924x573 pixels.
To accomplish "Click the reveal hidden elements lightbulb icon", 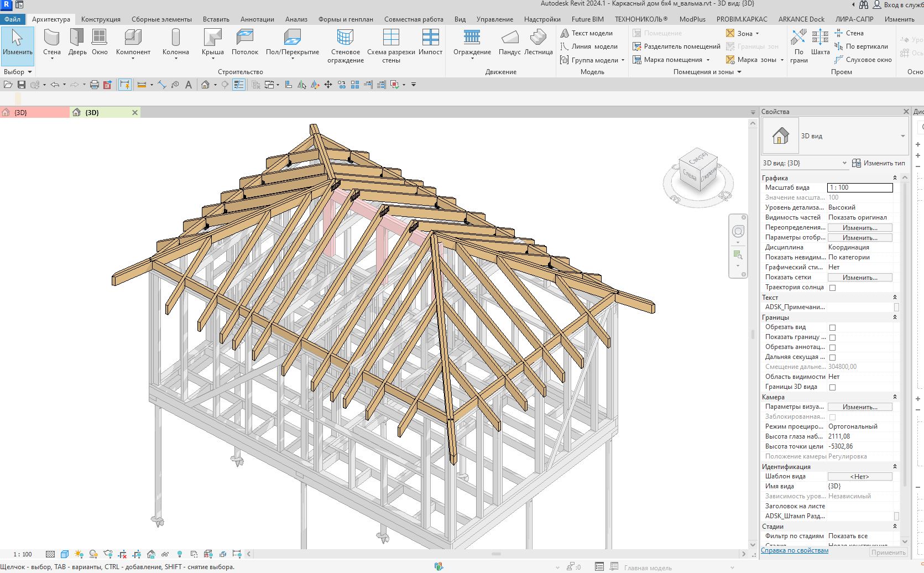I will [x=179, y=554].
